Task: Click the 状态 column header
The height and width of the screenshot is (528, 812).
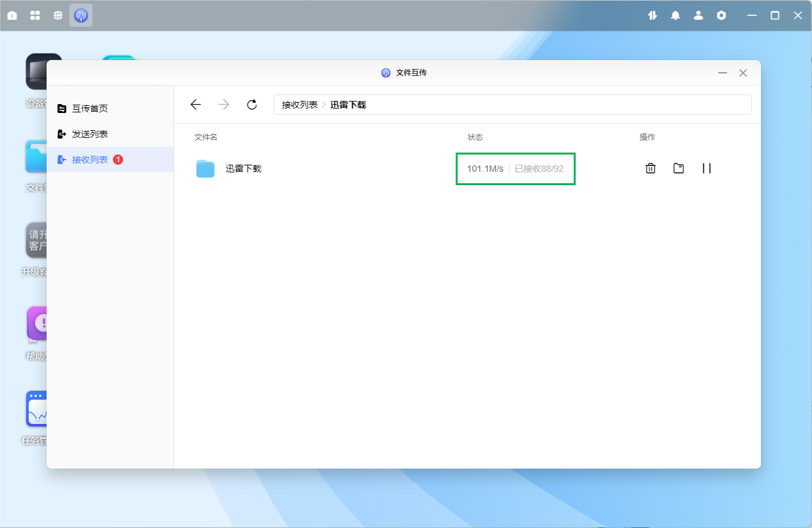Action: click(475, 137)
